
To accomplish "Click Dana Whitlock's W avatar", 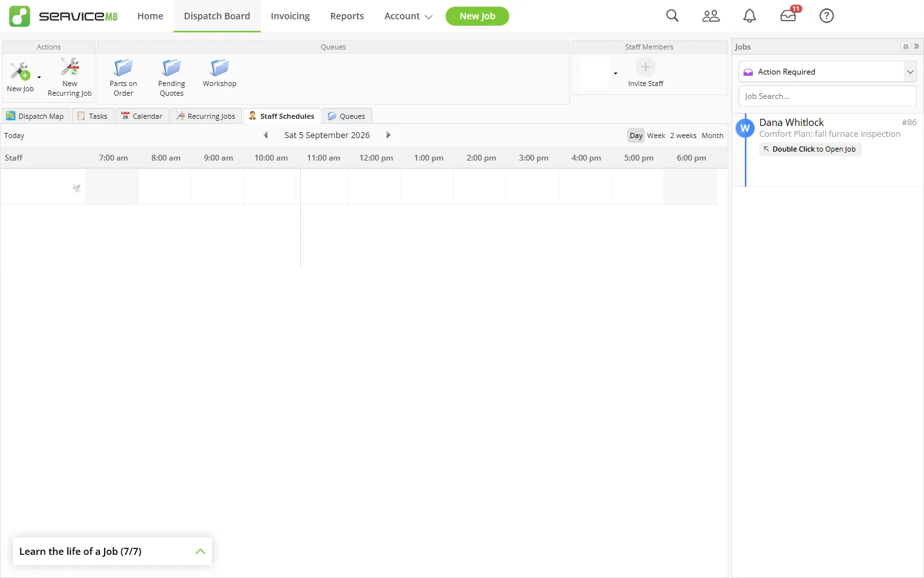I will click(745, 128).
